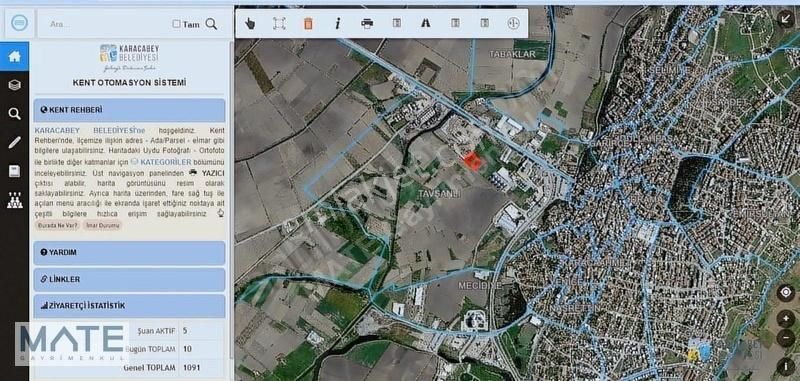The height and width of the screenshot is (381, 800).
Task: Click the save disk icon in sidebar
Action: pos(14,171)
